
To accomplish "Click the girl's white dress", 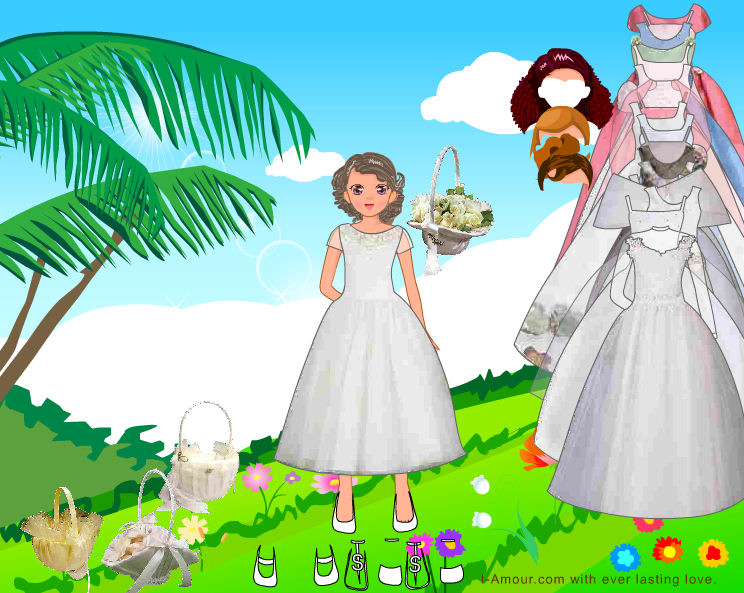I will click(370, 360).
